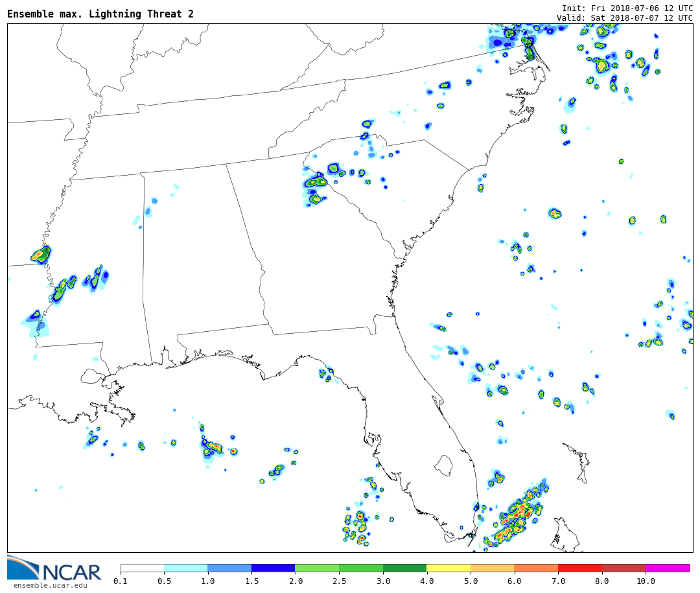This screenshot has height=593, width=700.
Task: Click the colorbar label 5.0
Action: pos(471,581)
